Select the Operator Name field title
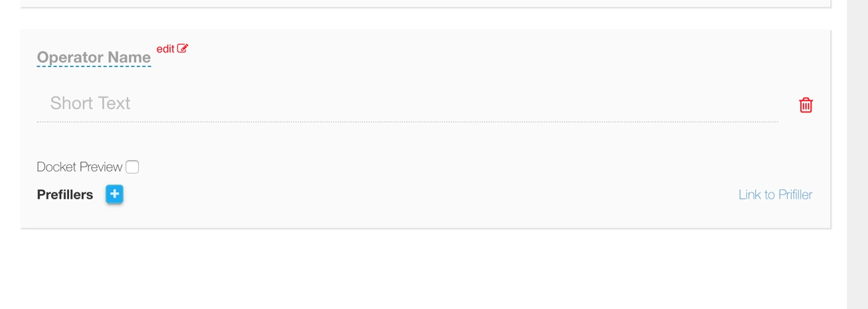The width and height of the screenshot is (868, 309). coord(94,57)
